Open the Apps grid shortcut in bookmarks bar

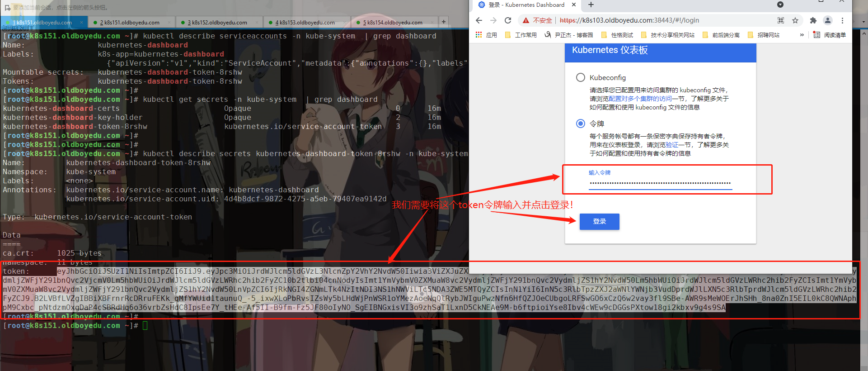[x=479, y=35]
